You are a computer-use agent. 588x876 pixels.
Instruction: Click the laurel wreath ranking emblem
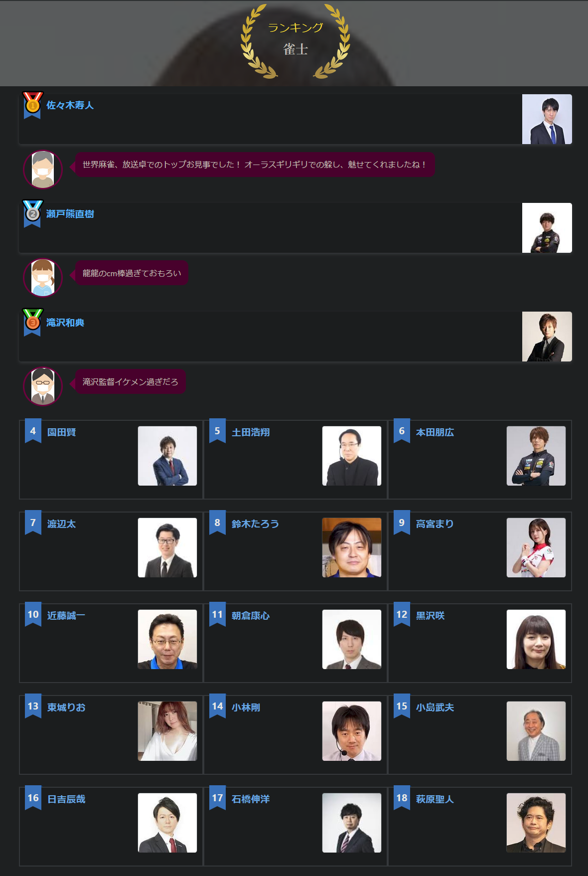point(295,41)
